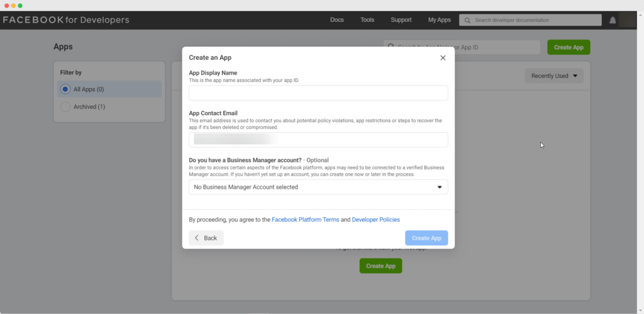This screenshot has height=314, width=644.
Task: Open the Support menu
Action: tap(401, 20)
